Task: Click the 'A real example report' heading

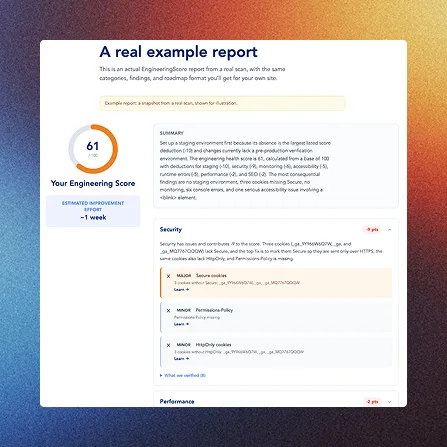Action: tap(178, 52)
